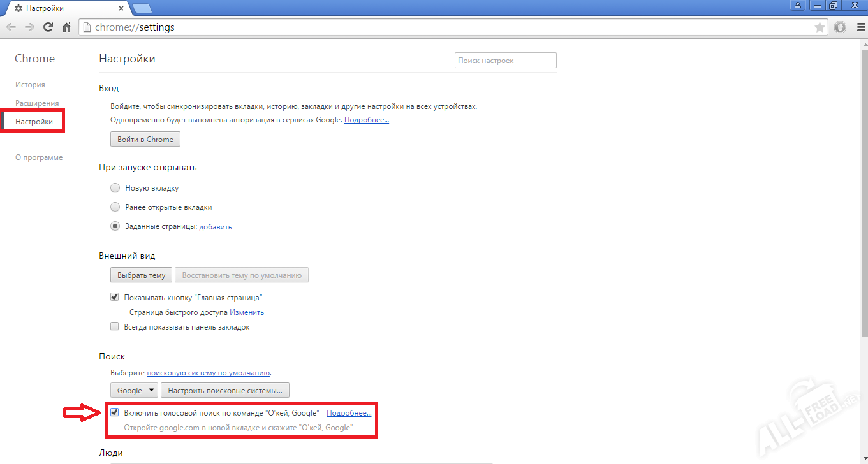Open "История" in the sidebar

(30, 85)
